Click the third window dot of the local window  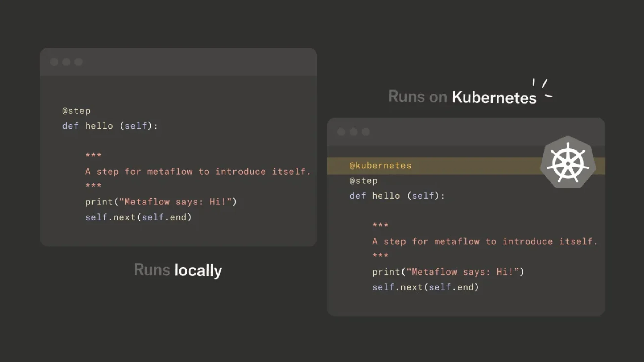point(78,62)
